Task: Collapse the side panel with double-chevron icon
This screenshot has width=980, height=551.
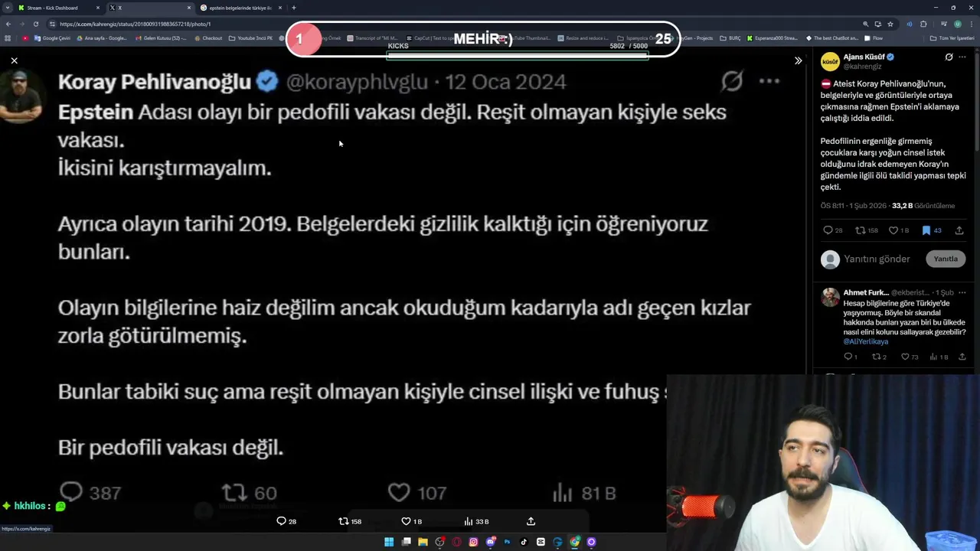Action: pyautogui.click(x=798, y=60)
